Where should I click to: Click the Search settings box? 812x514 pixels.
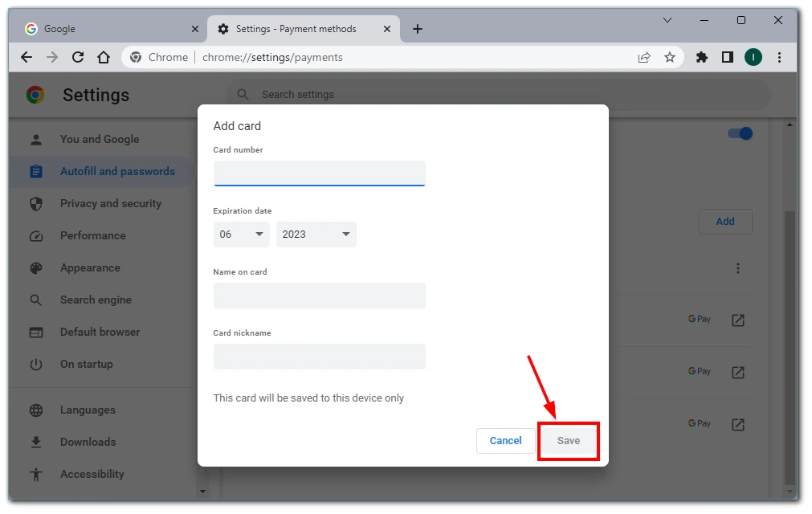[499, 95]
